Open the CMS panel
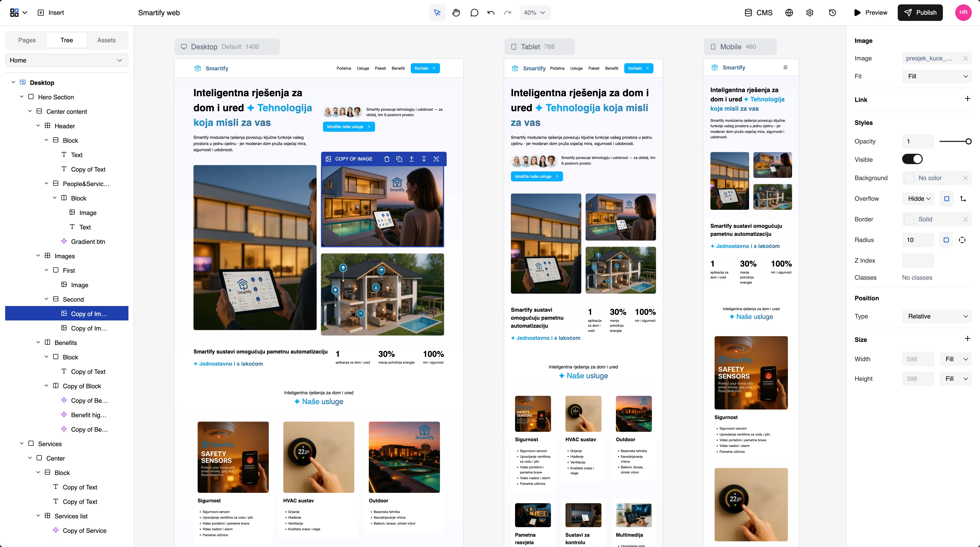The width and height of the screenshot is (980, 547). pos(758,13)
